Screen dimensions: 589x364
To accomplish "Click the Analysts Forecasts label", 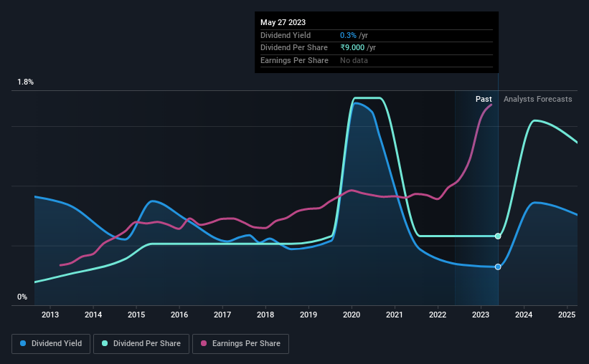I will (x=537, y=99).
